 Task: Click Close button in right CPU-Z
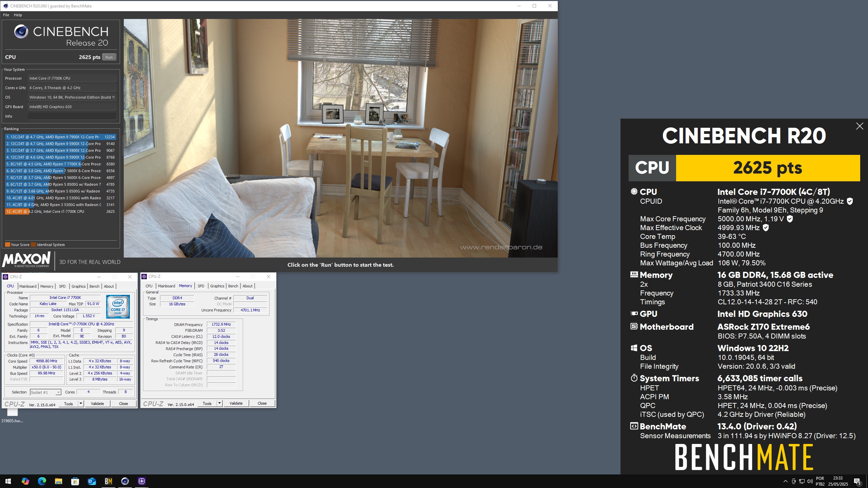[262, 403]
